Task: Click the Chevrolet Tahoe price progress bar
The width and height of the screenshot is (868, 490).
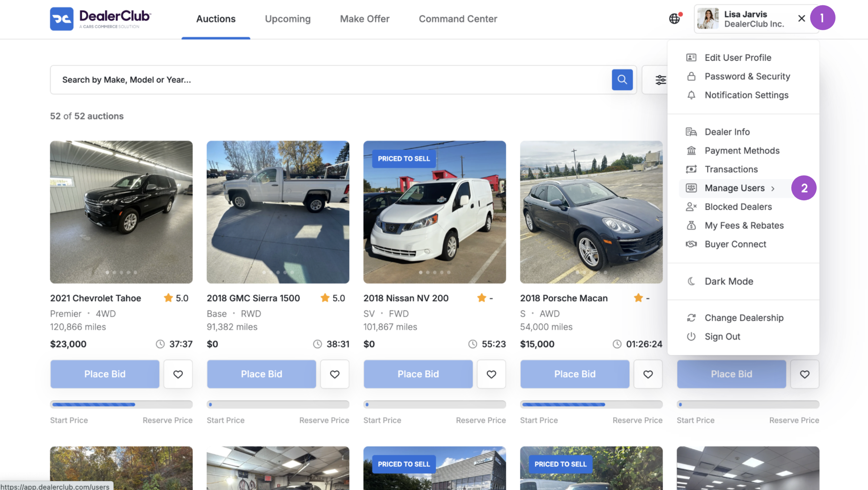Action: tap(121, 404)
